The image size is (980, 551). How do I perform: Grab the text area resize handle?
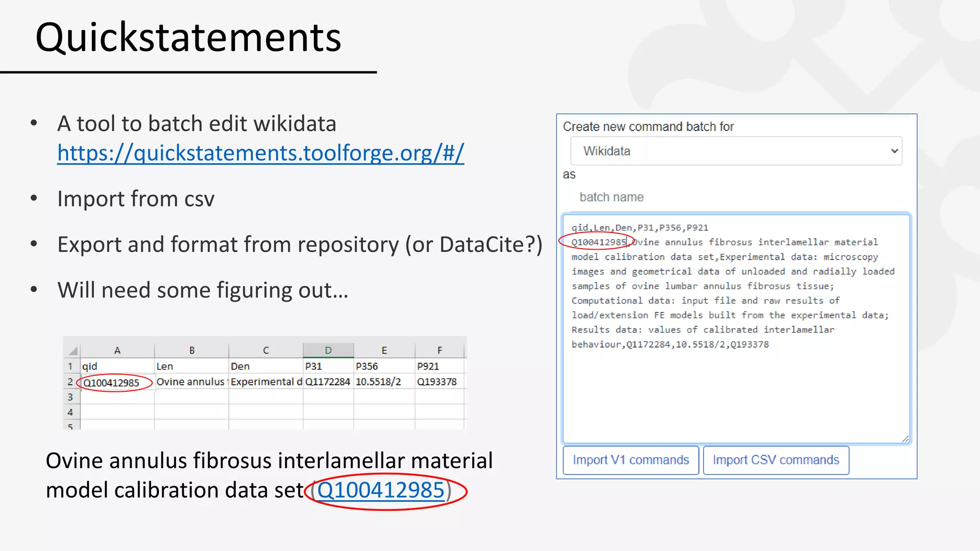(x=905, y=439)
